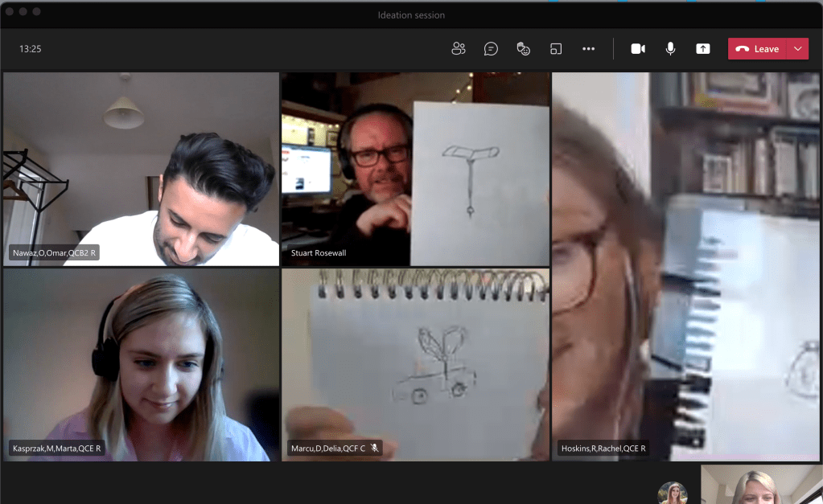823x504 pixels.
Task: Select Stuart Rosewall's video tile
Action: tap(415, 169)
